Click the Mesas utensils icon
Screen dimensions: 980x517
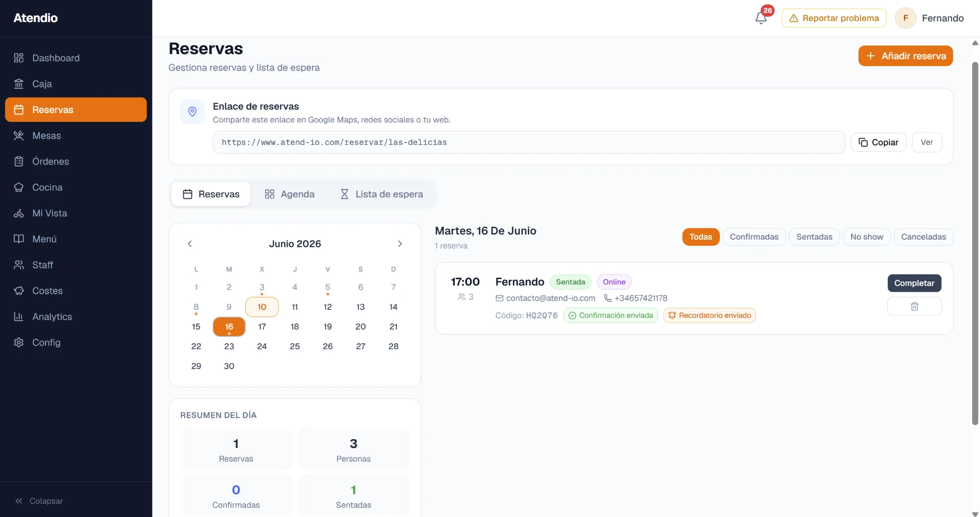coord(19,136)
